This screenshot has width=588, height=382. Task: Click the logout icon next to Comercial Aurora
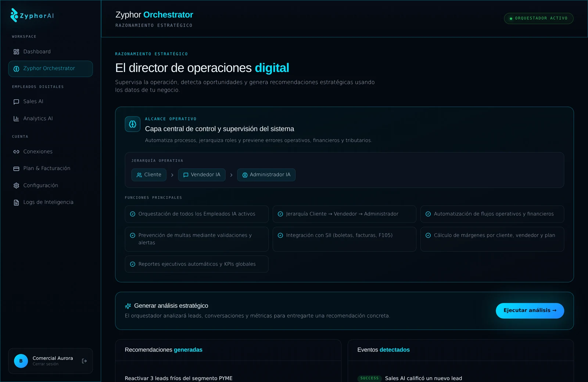(84, 361)
